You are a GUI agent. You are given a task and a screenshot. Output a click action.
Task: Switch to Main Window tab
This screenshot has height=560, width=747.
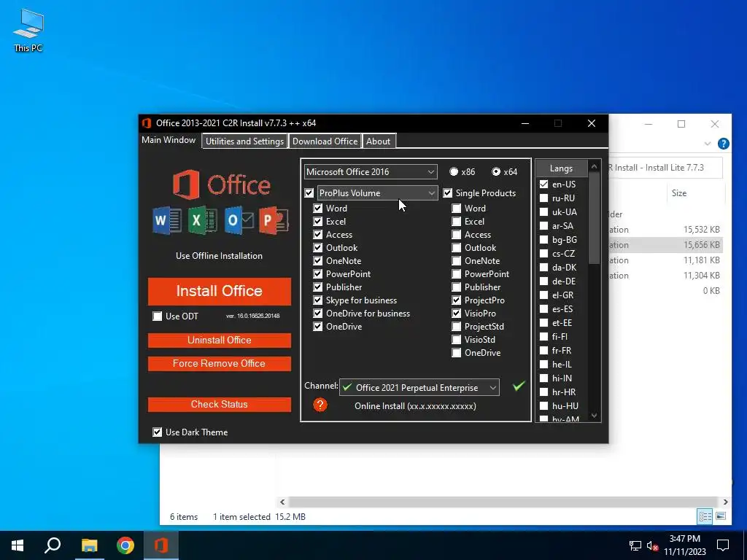(x=169, y=140)
